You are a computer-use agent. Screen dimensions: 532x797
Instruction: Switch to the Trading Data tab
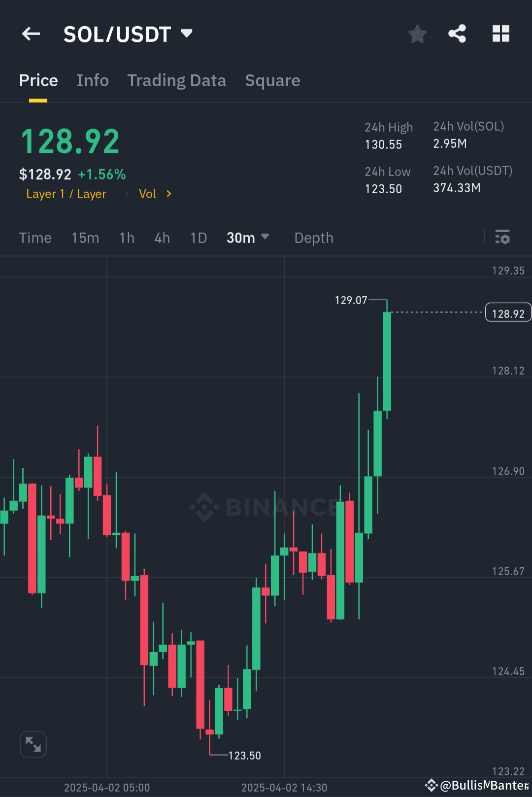point(177,80)
